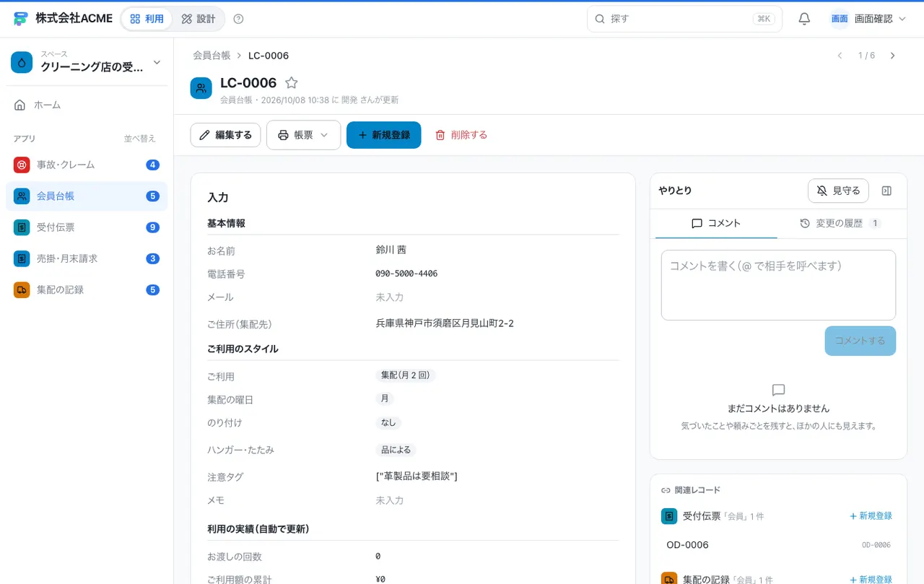The image size is (924, 584).
Task: Click the 受付伝票 sidebar app icon
Action: point(22,227)
